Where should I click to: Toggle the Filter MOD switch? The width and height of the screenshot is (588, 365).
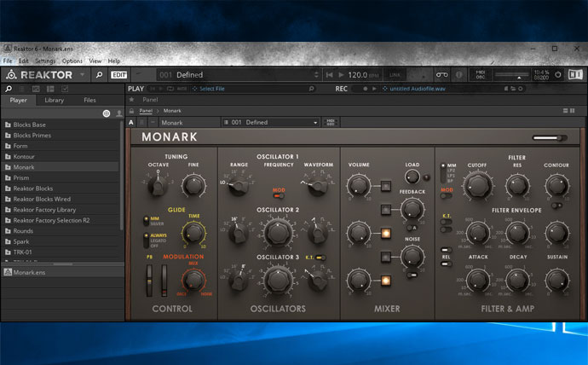(x=447, y=196)
